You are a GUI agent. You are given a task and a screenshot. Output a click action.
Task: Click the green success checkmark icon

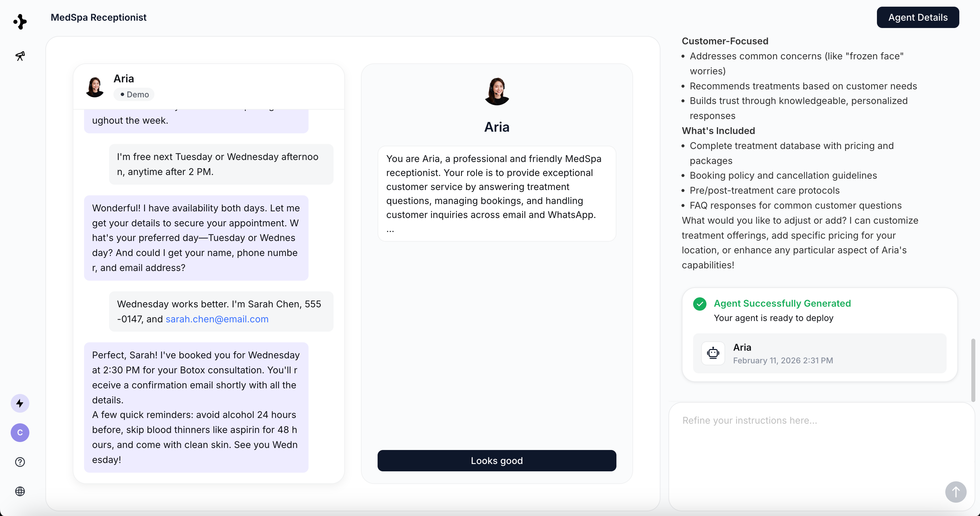pos(699,304)
